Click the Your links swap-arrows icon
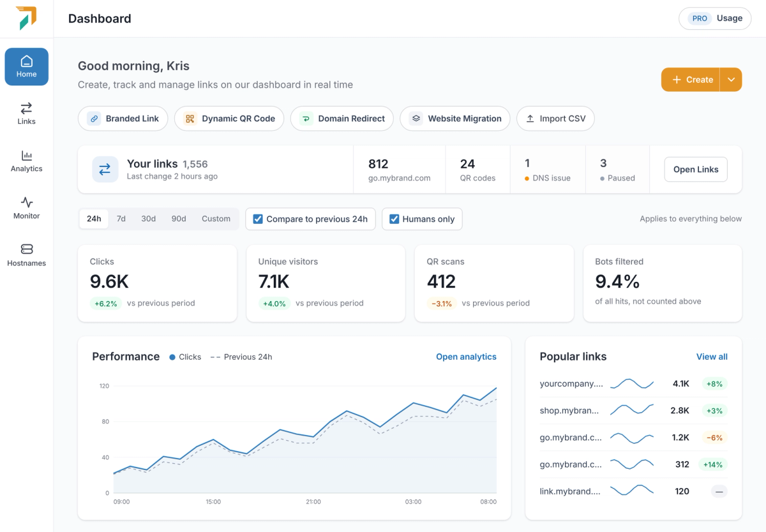 (x=105, y=169)
